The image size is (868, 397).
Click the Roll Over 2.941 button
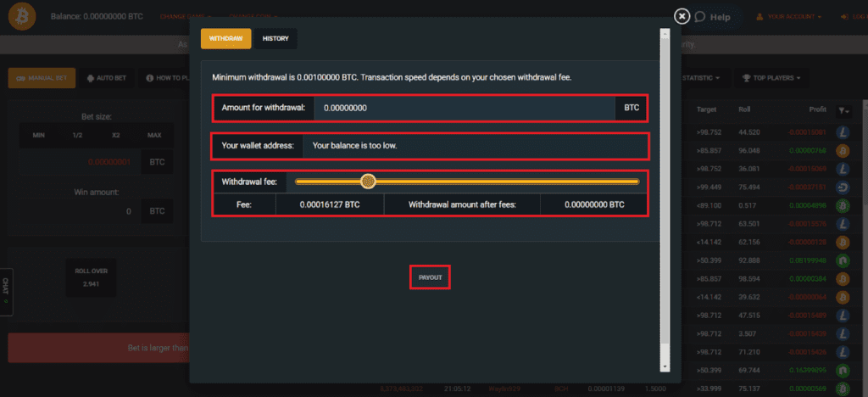pos(92,277)
